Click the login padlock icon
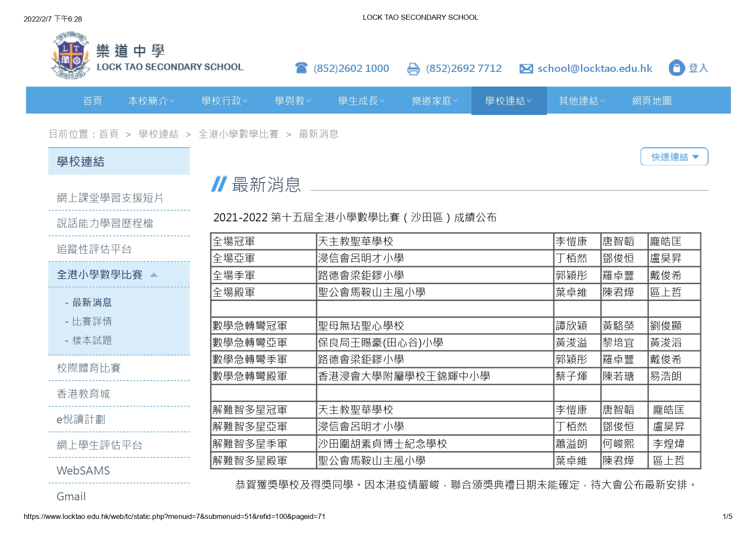The width and height of the screenshot is (756, 534). point(676,68)
